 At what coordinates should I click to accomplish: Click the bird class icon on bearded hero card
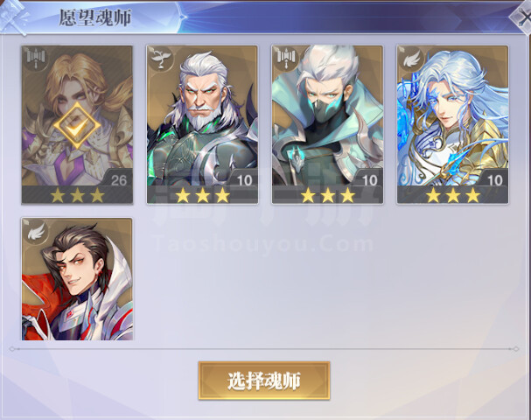[x=161, y=59]
